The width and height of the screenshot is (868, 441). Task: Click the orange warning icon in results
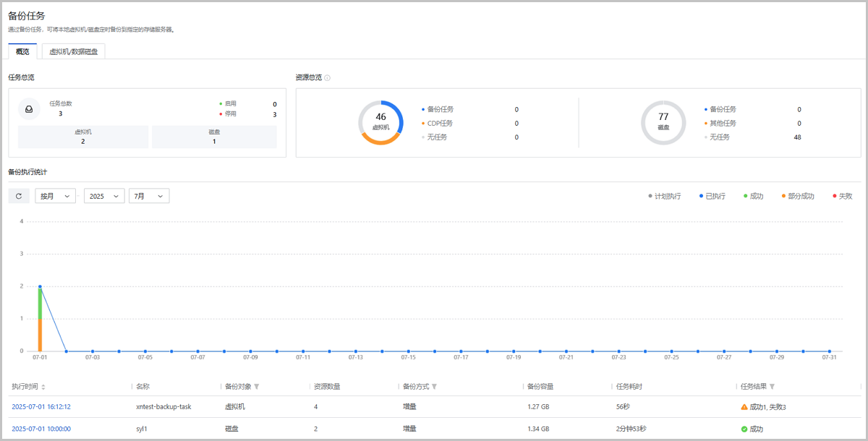click(x=744, y=407)
